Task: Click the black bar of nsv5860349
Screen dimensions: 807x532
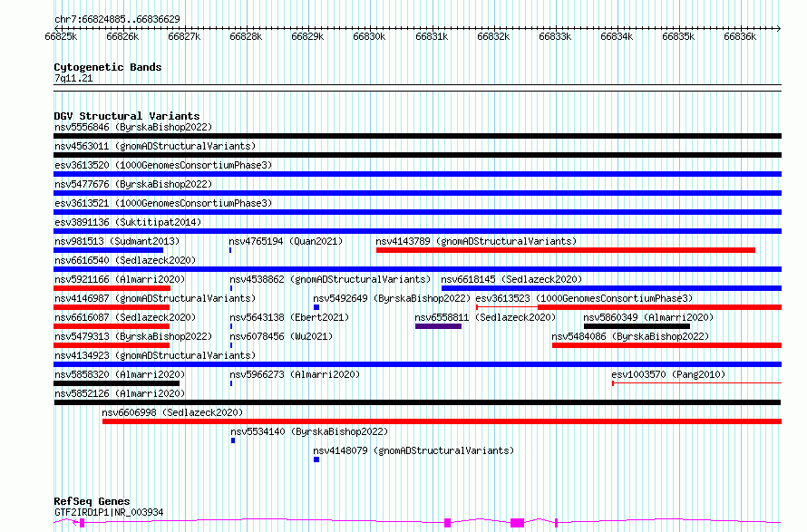Action: coord(637,326)
